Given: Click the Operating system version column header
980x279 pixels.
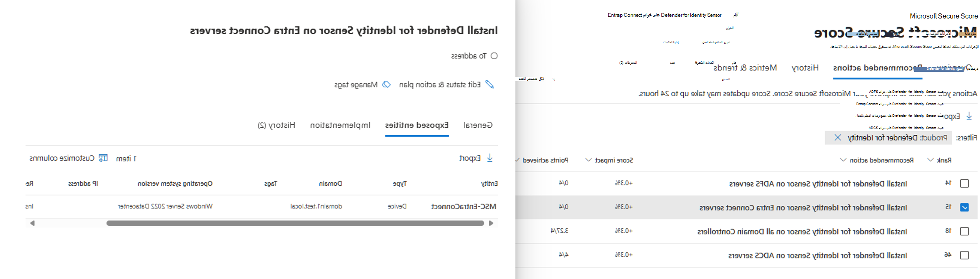Looking at the screenshot, I should tap(175, 184).
